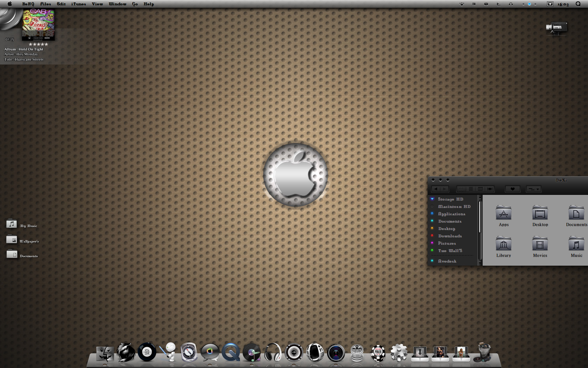Open iTunes vinyl record icon in dock
Screen dimensions: 588x368
point(252,353)
